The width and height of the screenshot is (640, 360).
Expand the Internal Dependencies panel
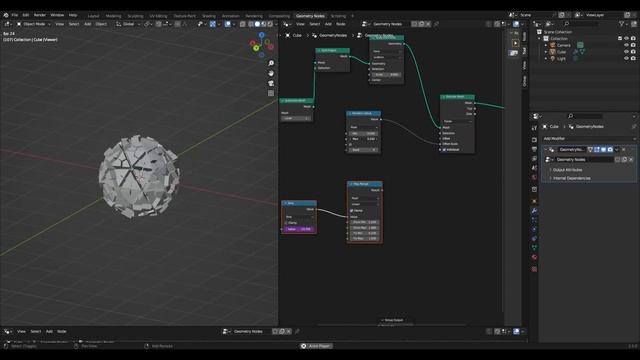pos(571,178)
